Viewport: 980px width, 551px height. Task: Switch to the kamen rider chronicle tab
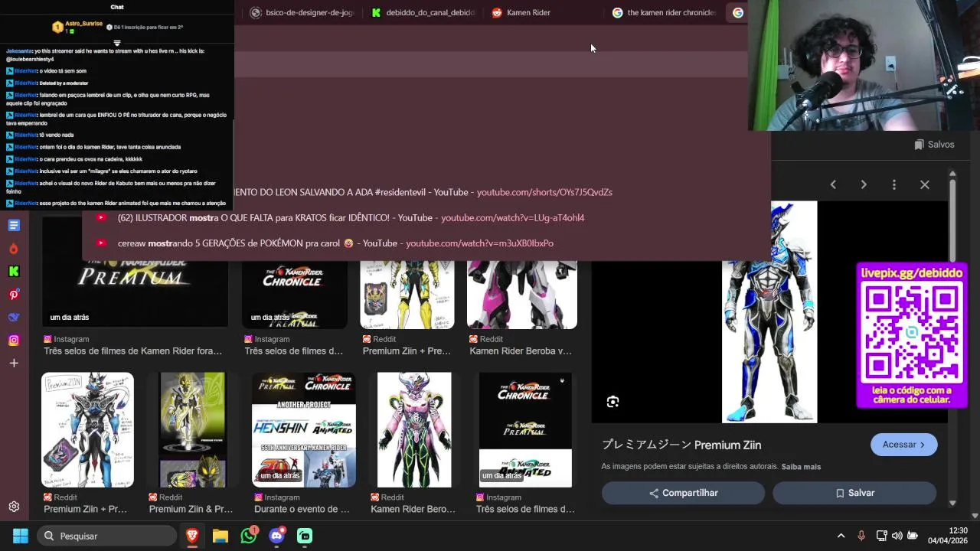click(x=664, y=12)
